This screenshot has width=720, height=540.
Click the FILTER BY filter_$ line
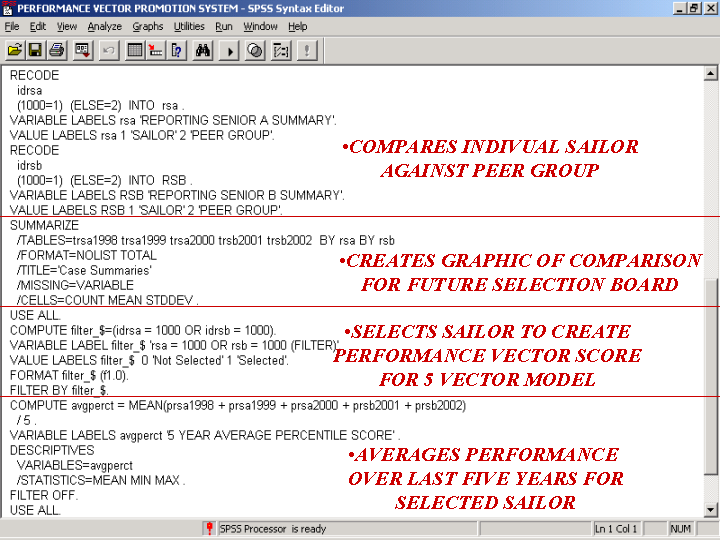coord(59,390)
